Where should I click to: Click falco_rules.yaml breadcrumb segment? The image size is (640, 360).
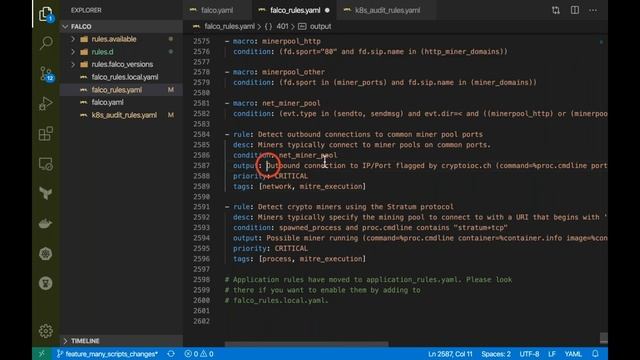click(x=229, y=27)
